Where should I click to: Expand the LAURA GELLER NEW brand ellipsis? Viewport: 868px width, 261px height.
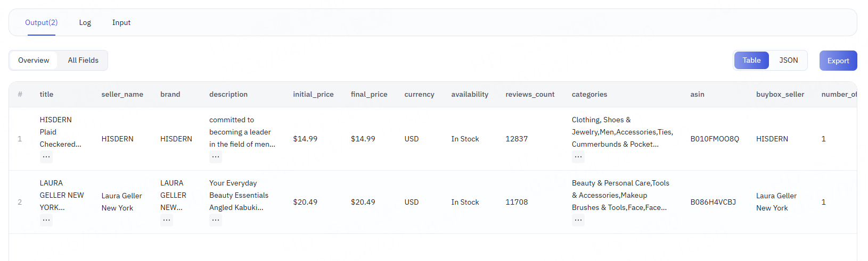click(167, 220)
